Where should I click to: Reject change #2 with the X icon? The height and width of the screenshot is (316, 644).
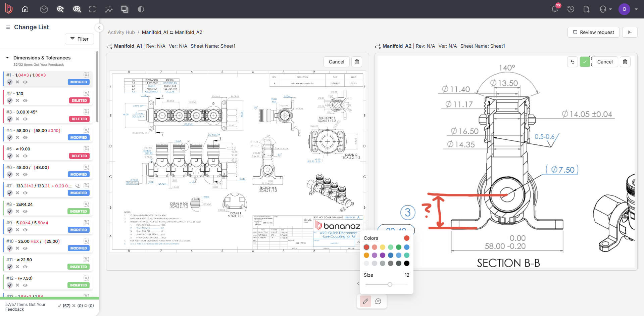[17, 100]
